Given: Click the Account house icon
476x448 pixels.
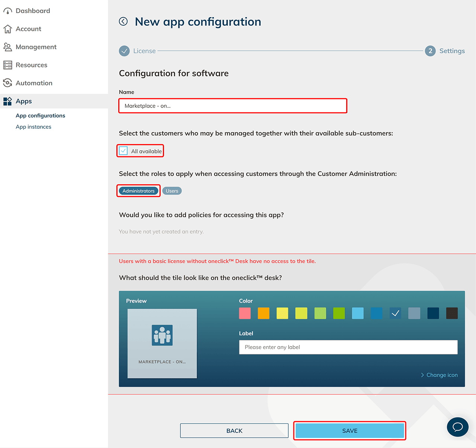Looking at the screenshot, I should (x=7, y=29).
